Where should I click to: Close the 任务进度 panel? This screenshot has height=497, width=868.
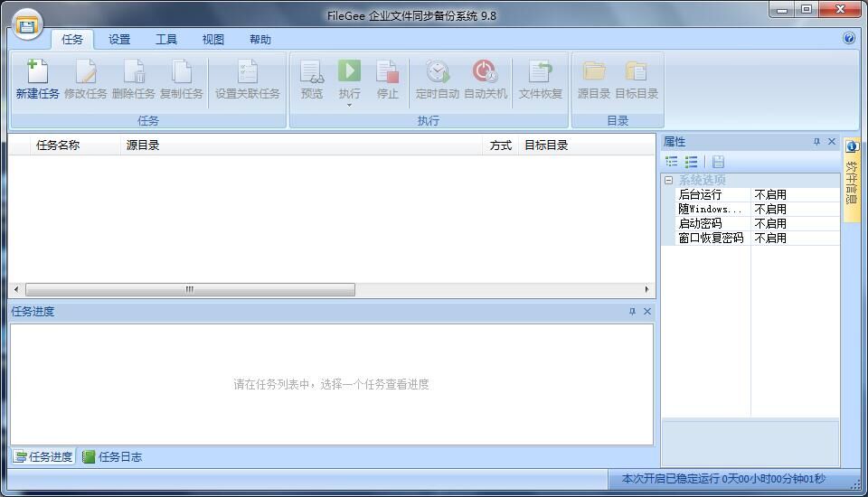647,312
